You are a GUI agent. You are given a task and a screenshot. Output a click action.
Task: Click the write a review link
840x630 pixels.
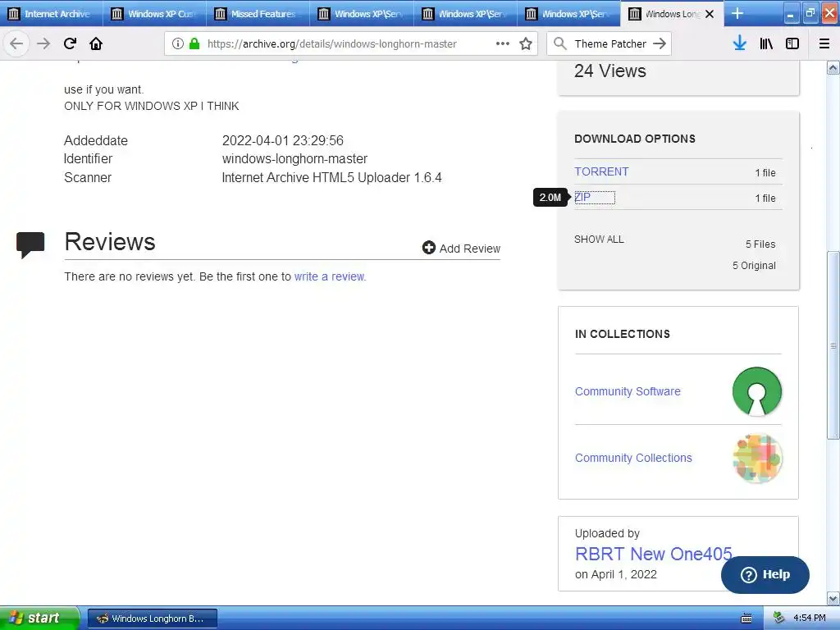click(330, 276)
